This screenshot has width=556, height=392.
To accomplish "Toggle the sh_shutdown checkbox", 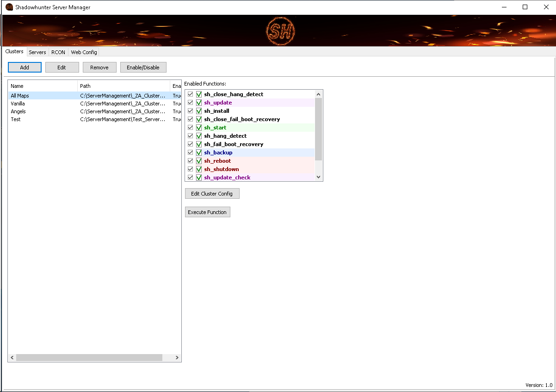I will 190,169.
